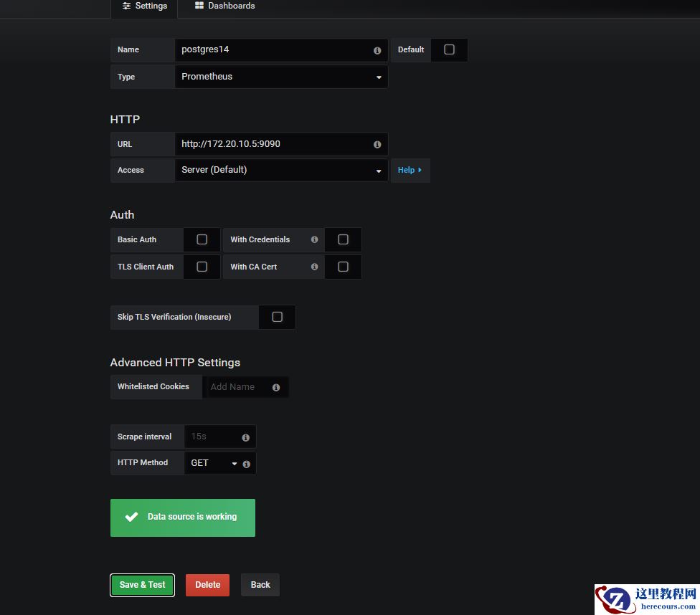Image resolution: width=700 pixels, height=615 pixels.
Task: Click the Access label
Action: 131,170
